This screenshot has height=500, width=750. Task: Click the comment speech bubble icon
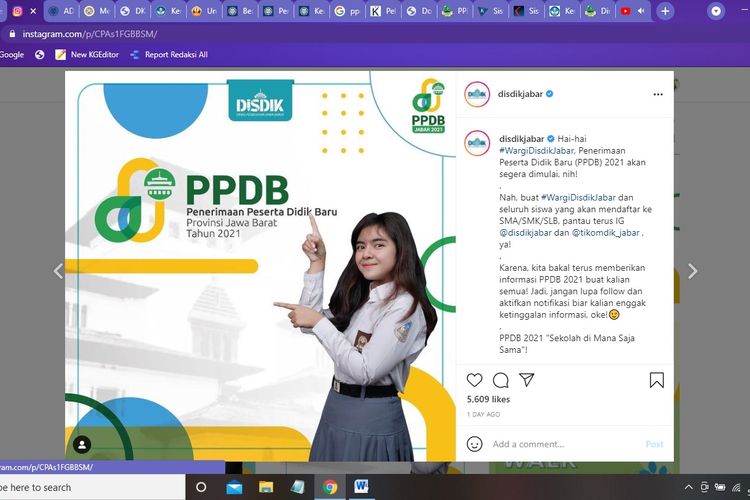click(501, 380)
